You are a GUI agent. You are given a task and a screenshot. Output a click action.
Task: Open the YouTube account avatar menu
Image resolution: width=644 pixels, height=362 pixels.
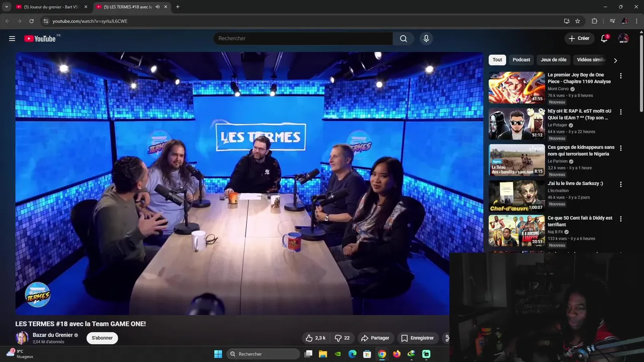pos(623,39)
